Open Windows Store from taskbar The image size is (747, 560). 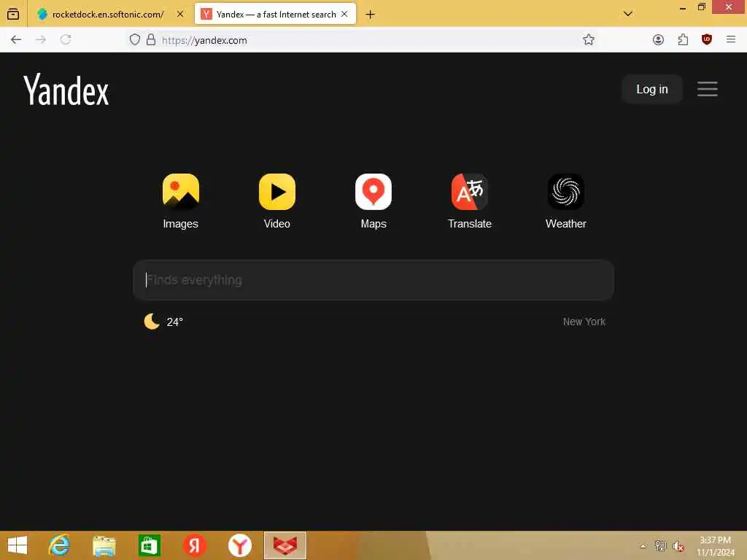coord(149,545)
